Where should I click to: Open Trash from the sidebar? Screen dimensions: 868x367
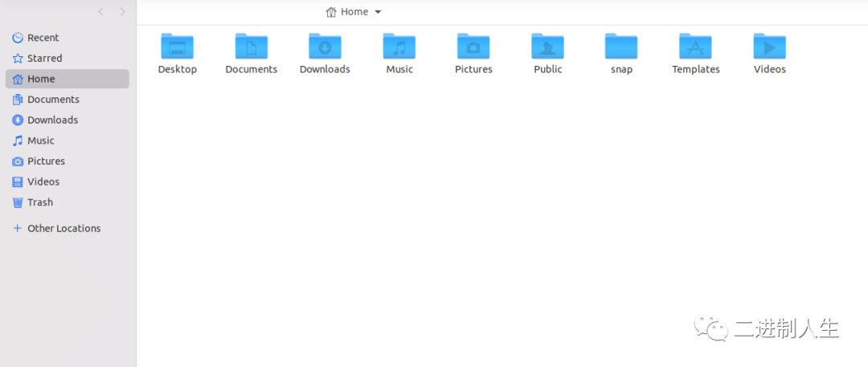point(40,202)
